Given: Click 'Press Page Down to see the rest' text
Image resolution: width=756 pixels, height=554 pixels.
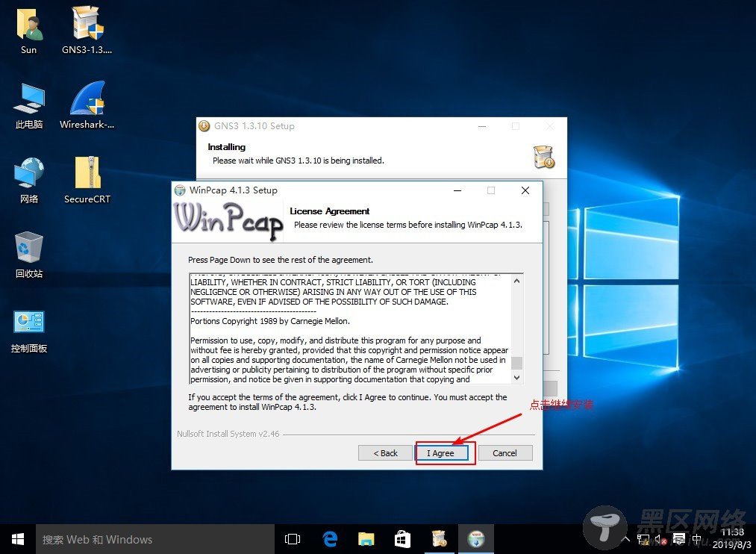Looking at the screenshot, I should click(281, 260).
